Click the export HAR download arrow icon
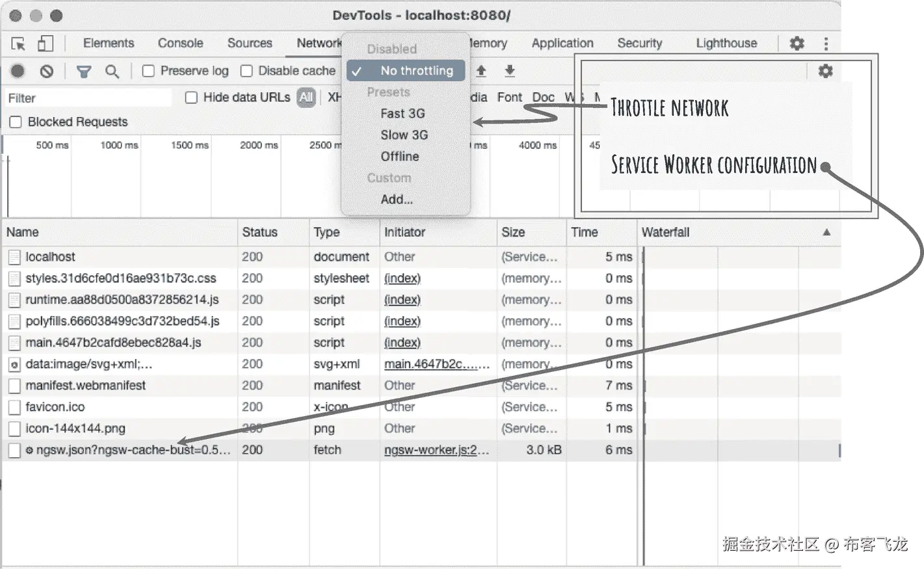Viewport: 924px width, 569px height. click(510, 70)
